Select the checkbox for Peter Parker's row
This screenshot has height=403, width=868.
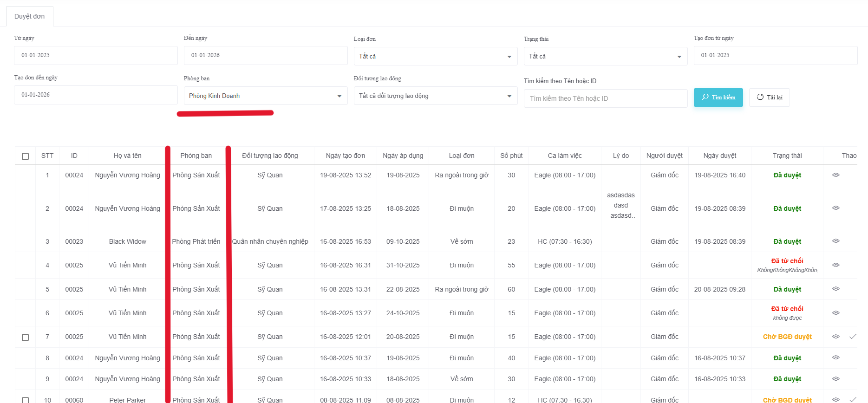pyautogui.click(x=26, y=400)
